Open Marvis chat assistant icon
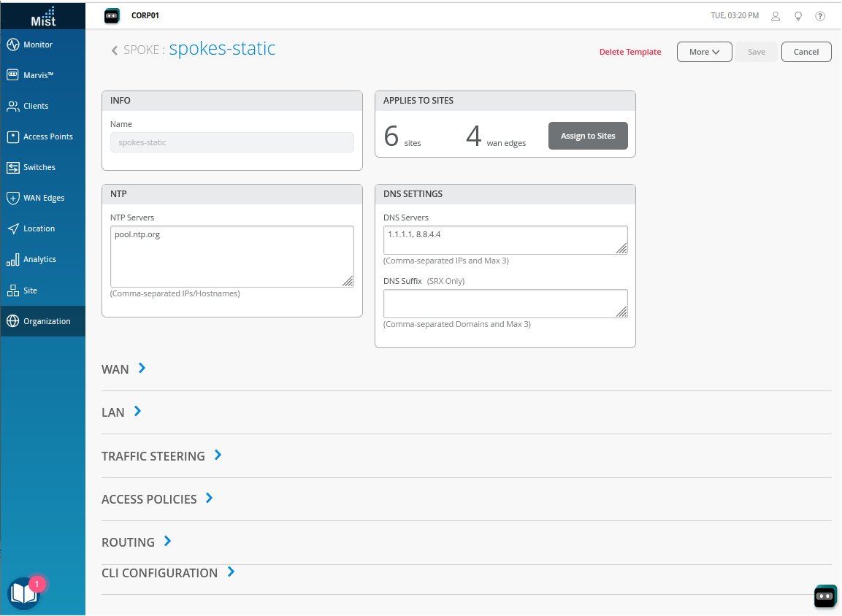Screen dimensions: 842x616 (x=824, y=596)
